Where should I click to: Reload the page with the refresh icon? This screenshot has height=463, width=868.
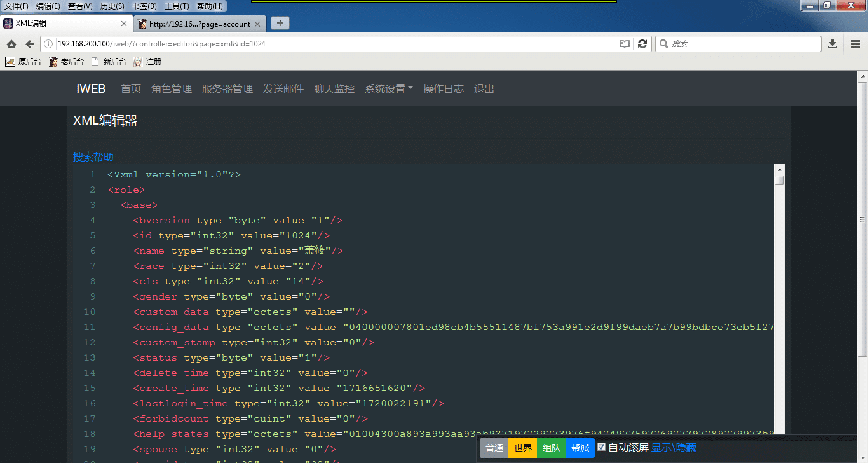pos(642,44)
